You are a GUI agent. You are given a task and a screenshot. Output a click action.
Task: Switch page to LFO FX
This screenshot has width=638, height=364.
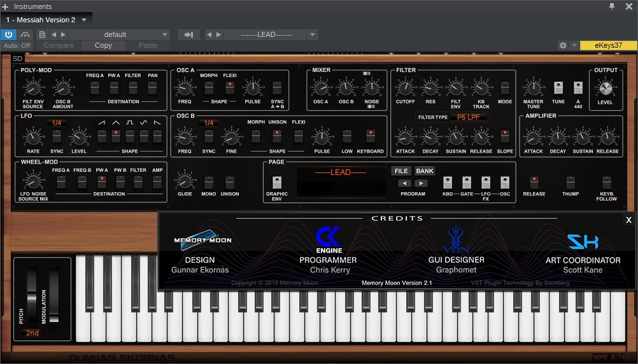[486, 182]
